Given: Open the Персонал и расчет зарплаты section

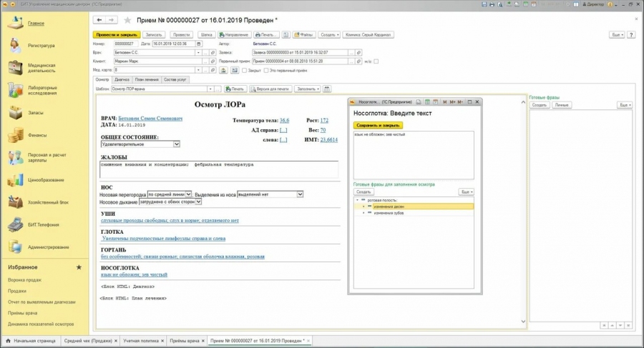Looking at the screenshot, I should [x=47, y=158].
